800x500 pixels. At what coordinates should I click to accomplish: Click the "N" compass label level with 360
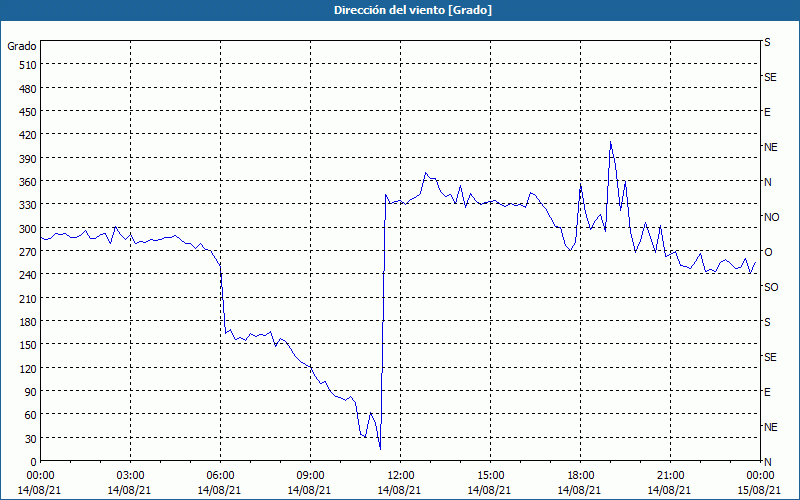[x=767, y=182]
